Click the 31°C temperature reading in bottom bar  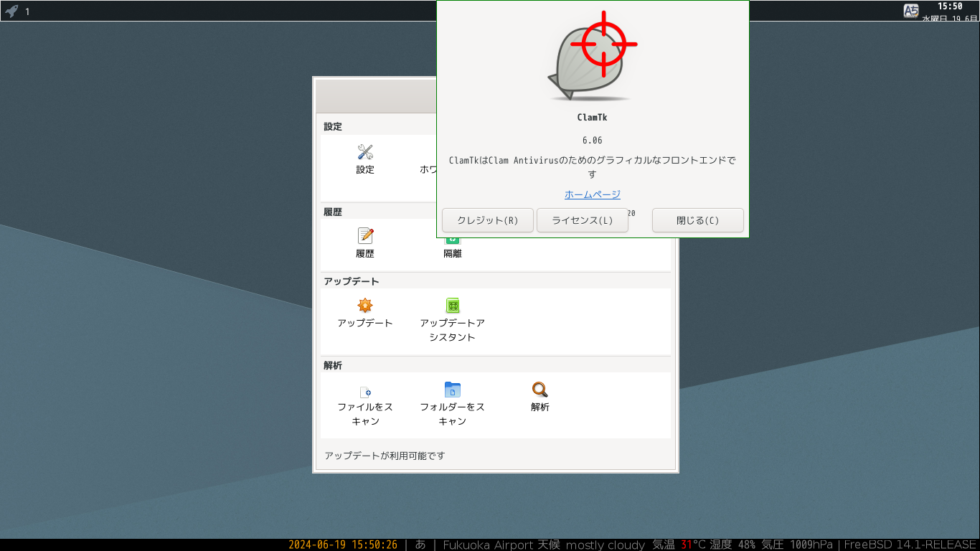(694, 545)
